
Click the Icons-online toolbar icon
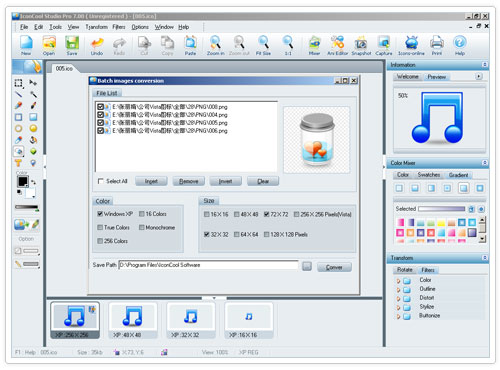[x=411, y=43]
